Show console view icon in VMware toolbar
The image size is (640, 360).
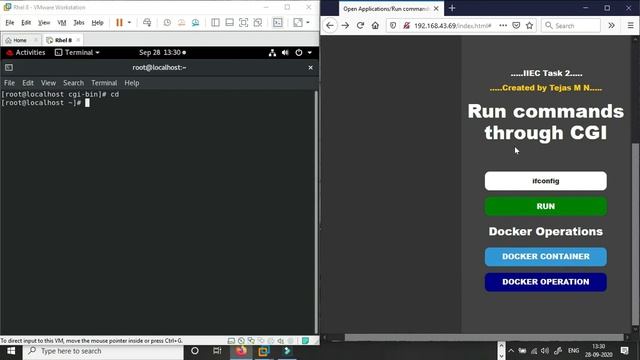point(278,22)
